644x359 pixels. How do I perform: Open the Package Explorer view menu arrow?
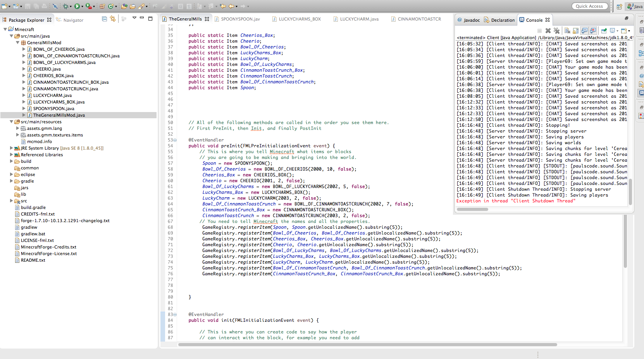pos(134,18)
